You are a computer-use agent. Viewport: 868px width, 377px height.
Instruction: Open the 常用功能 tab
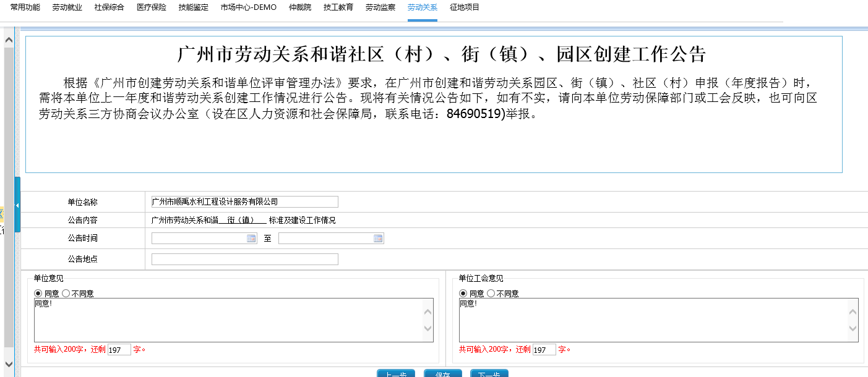tap(25, 7)
